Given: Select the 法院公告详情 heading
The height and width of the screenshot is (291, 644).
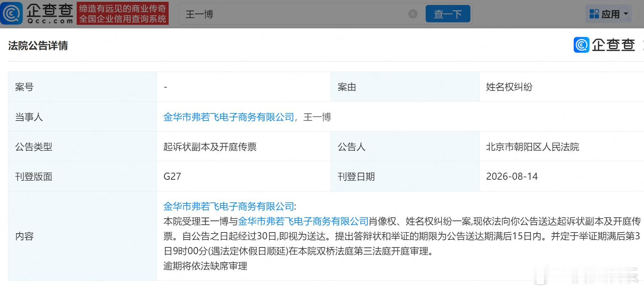Looking at the screenshot, I should click(38, 46).
